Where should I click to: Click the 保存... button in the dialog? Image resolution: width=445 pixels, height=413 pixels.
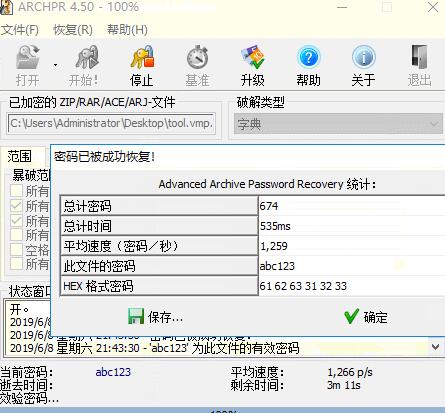(x=155, y=317)
